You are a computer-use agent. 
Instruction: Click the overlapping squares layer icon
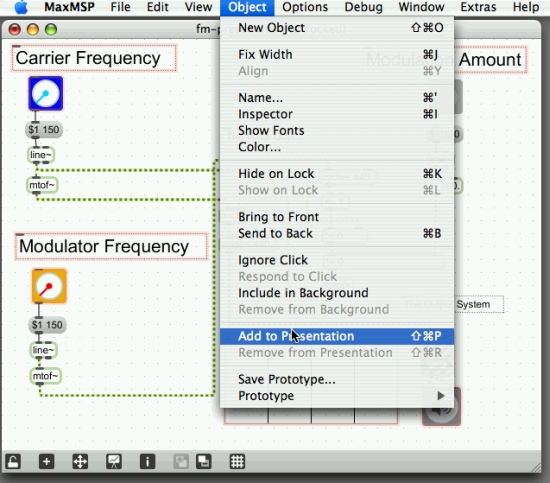(203, 462)
